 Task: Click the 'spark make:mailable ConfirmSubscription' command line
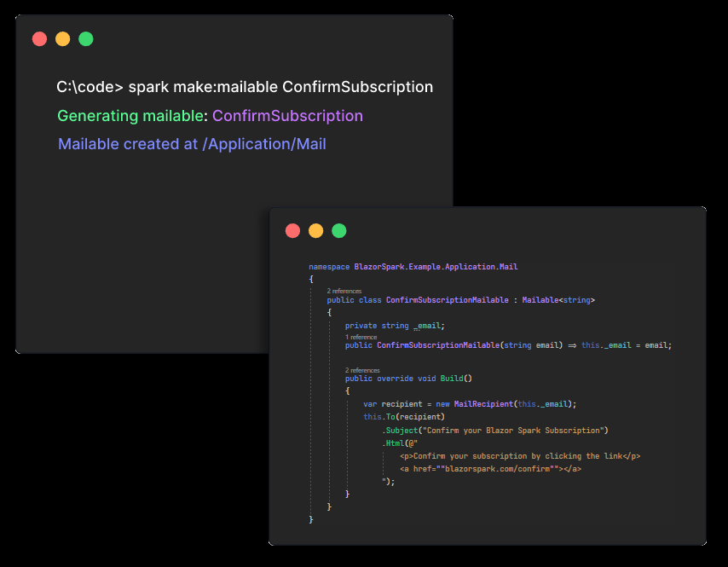point(280,87)
